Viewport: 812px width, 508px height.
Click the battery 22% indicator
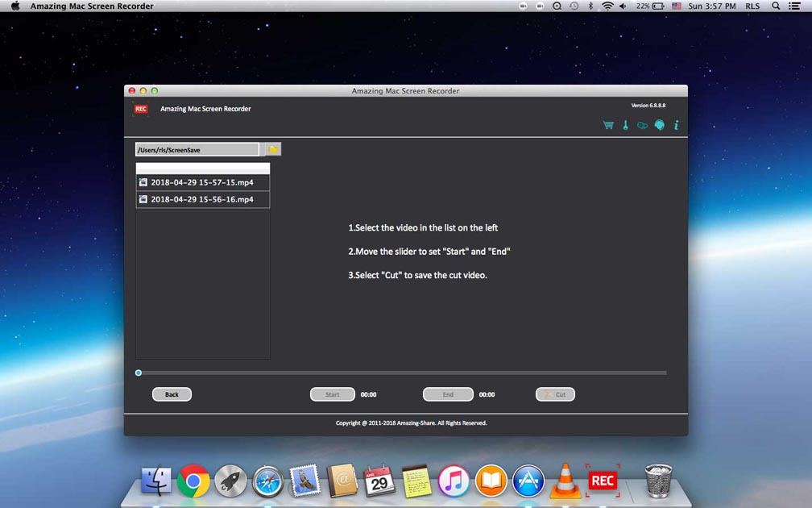point(650,6)
